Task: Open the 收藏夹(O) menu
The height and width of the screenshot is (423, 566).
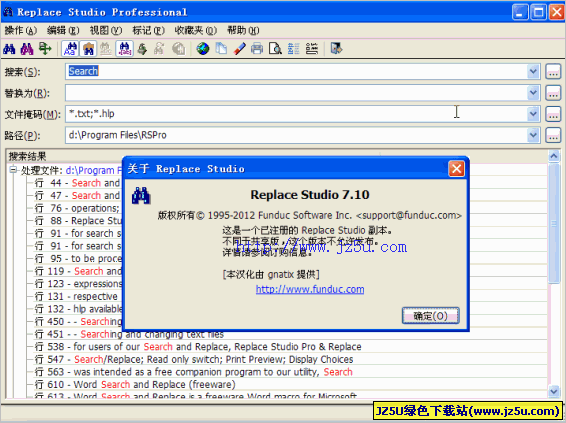Action: click(x=196, y=31)
